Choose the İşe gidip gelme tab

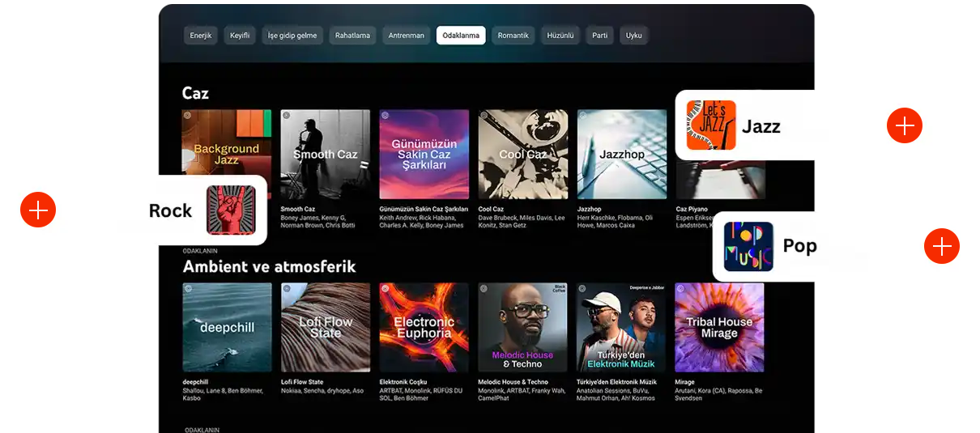[x=292, y=36]
